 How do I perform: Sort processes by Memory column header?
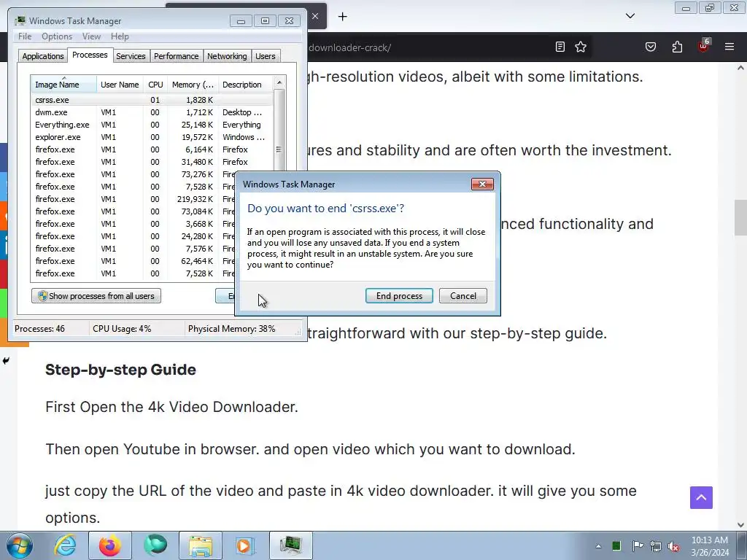coord(193,85)
